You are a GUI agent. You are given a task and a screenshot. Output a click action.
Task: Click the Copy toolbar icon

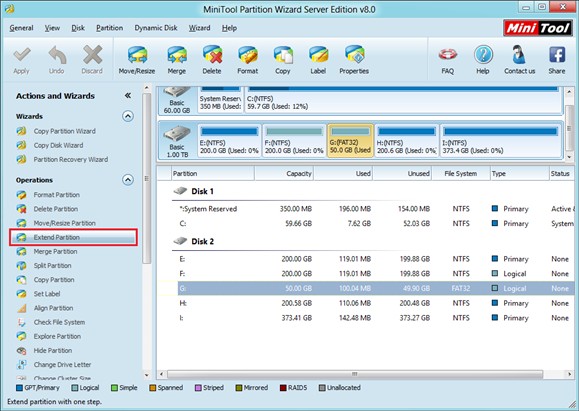[x=283, y=55]
